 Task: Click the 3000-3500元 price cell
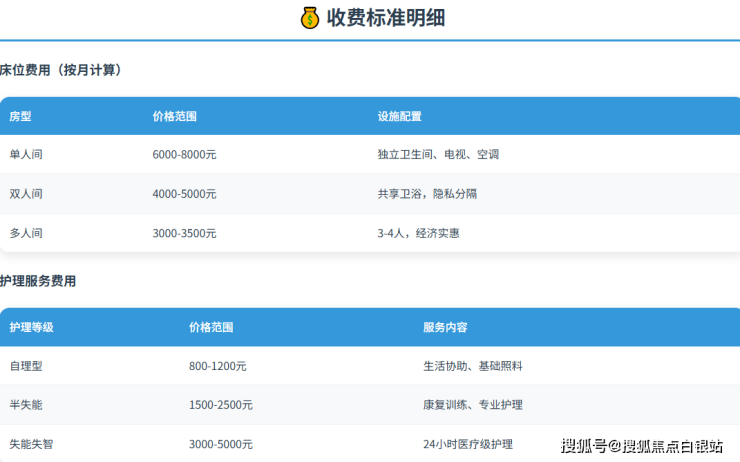184,233
